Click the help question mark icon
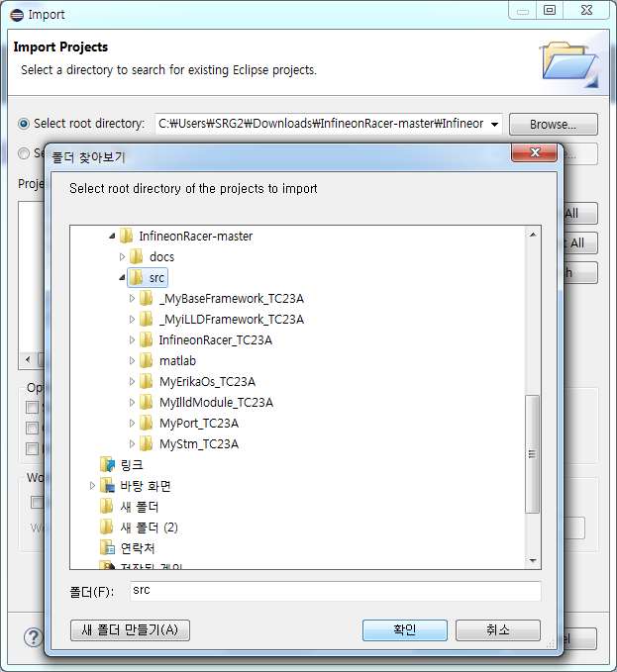This screenshot has width=617, height=672. point(33,637)
